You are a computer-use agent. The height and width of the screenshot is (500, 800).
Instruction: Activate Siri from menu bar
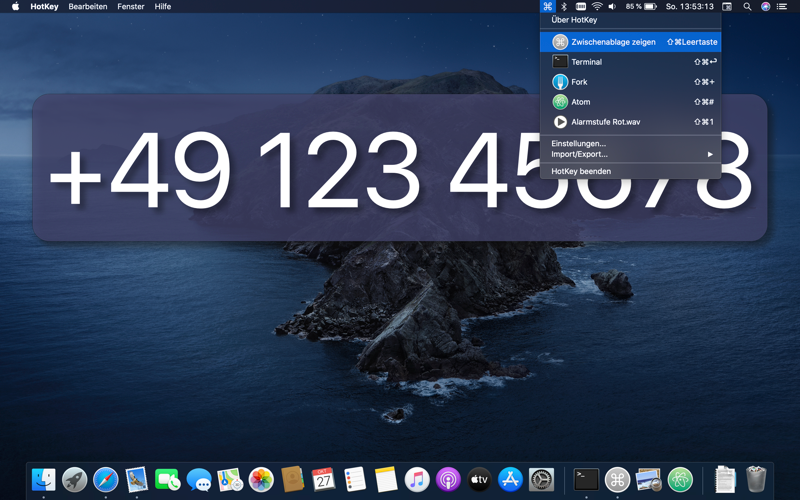pyautogui.click(x=765, y=7)
